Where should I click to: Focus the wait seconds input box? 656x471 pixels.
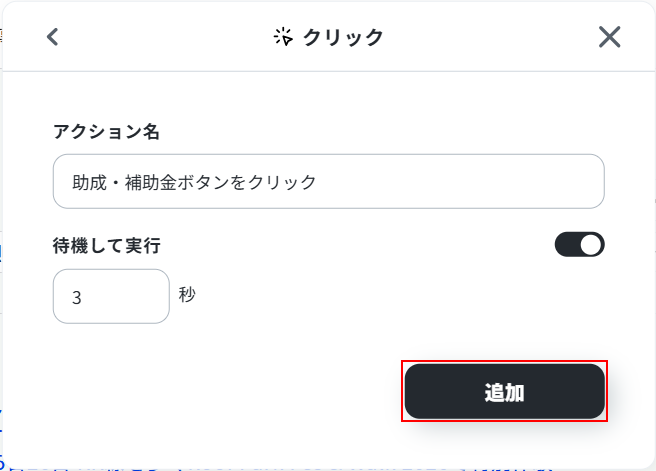(111, 296)
